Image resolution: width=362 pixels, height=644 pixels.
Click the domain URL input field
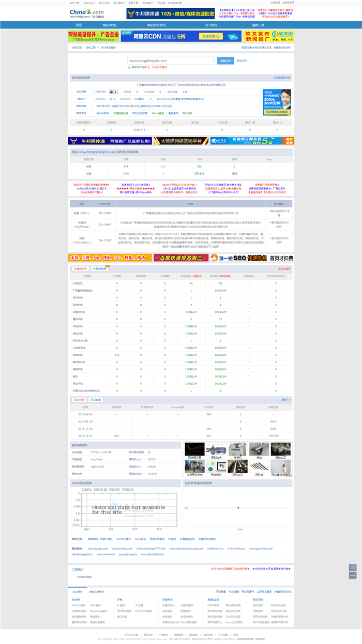(171, 61)
